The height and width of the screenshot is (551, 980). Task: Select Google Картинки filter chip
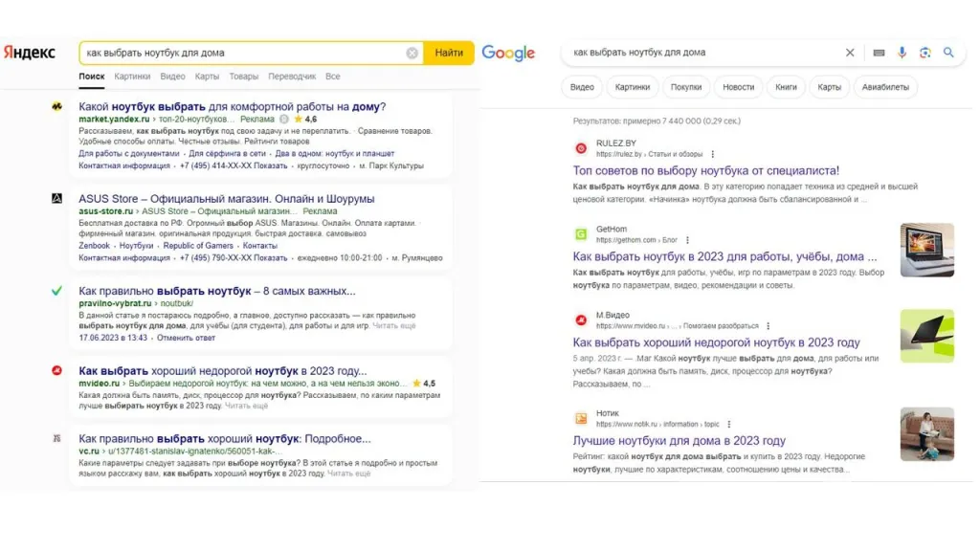[632, 87]
